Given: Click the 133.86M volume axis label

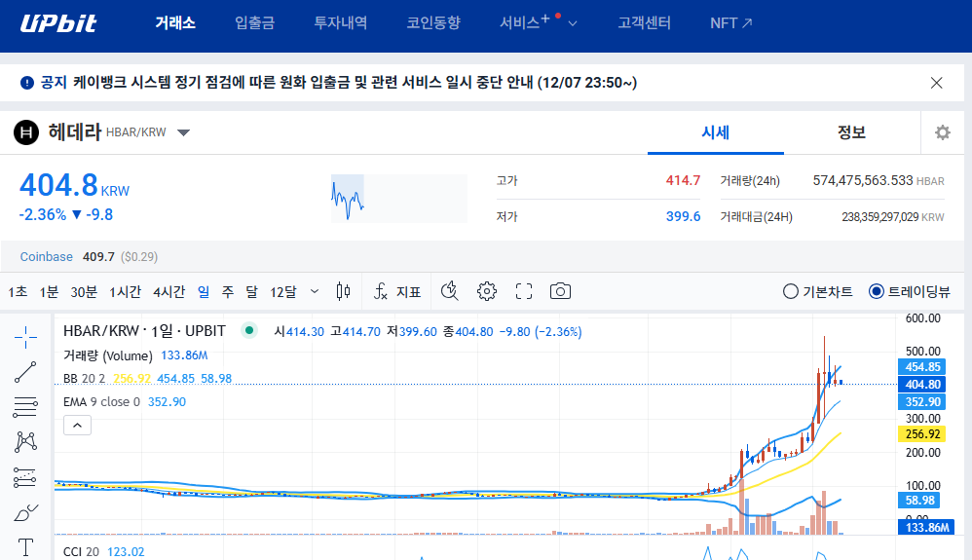Looking at the screenshot, I should click(x=926, y=527).
